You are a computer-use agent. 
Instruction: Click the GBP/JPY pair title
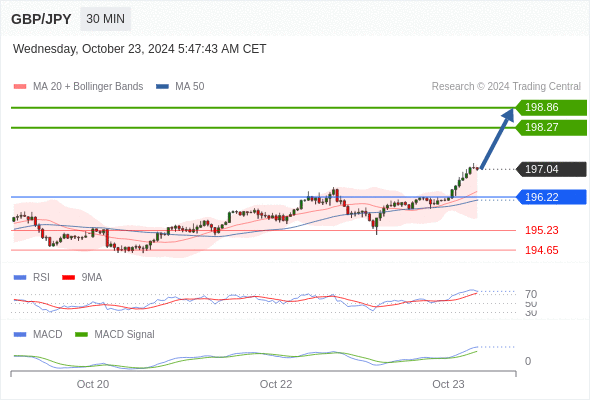coord(41,19)
